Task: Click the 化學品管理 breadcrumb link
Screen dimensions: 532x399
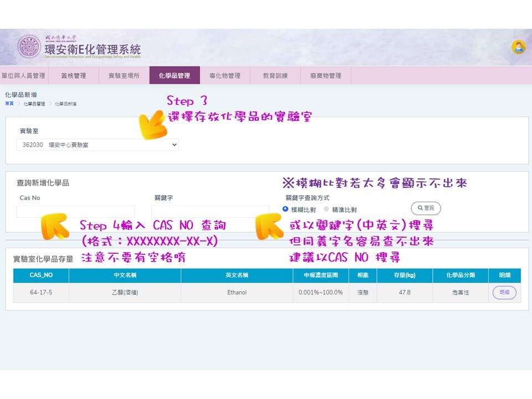Action: [34, 104]
